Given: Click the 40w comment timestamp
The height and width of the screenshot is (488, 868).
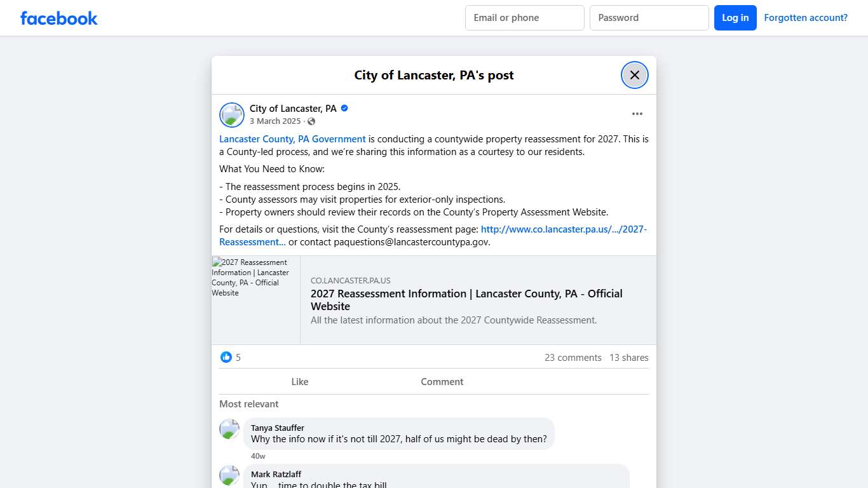Looking at the screenshot, I should tap(258, 456).
